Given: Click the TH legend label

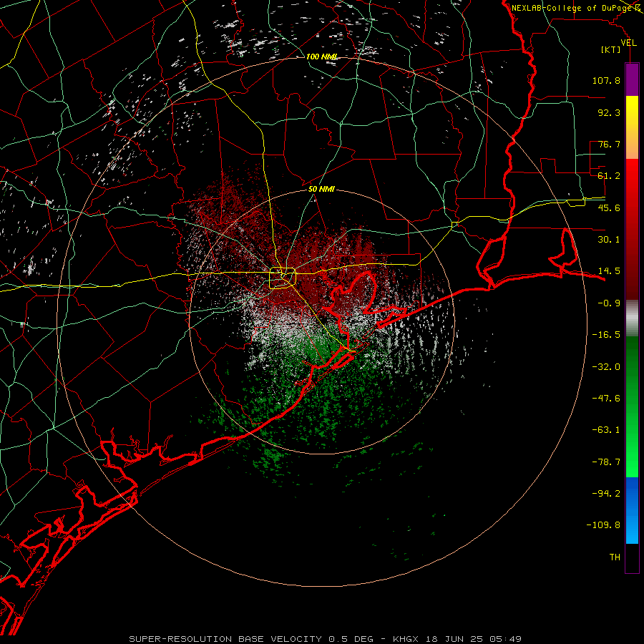Looking at the screenshot, I should [615, 557].
